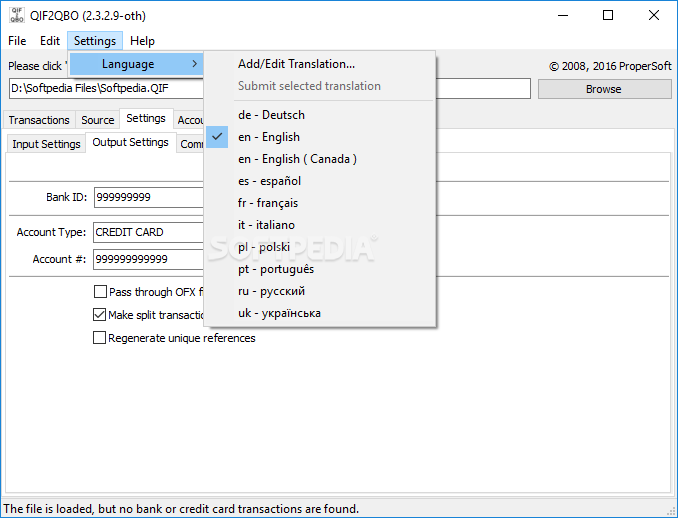Screen dimensions: 678x518
Task: Open the File menu
Action: (x=17, y=41)
